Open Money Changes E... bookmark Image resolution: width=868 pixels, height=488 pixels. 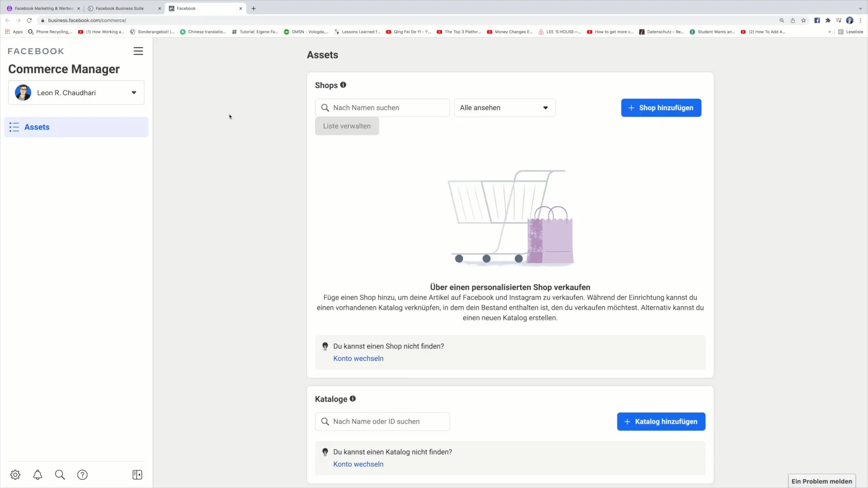[x=509, y=32]
